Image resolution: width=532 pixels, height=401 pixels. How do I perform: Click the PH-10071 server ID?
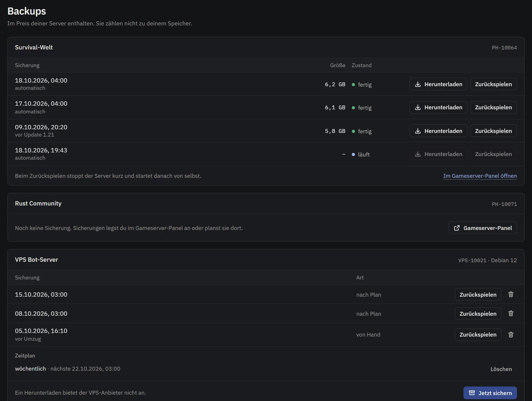[x=504, y=204]
